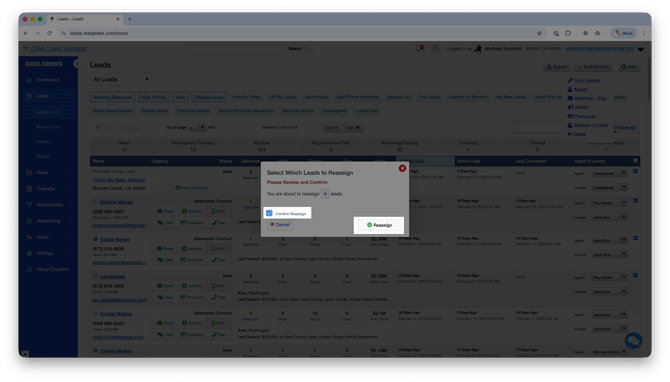Choose Delete from Bulk Actions menu
This screenshot has height=382, width=670.
[577, 134]
